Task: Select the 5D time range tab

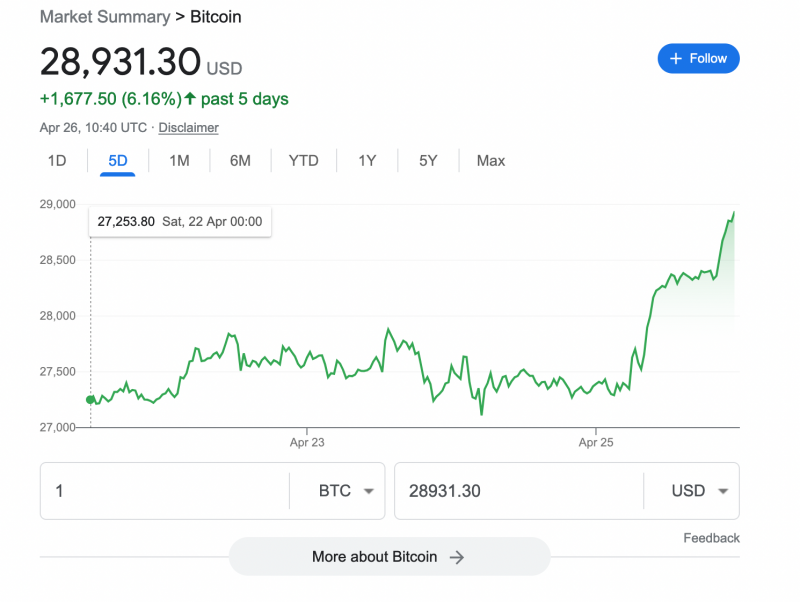Action: pyautogui.click(x=118, y=161)
